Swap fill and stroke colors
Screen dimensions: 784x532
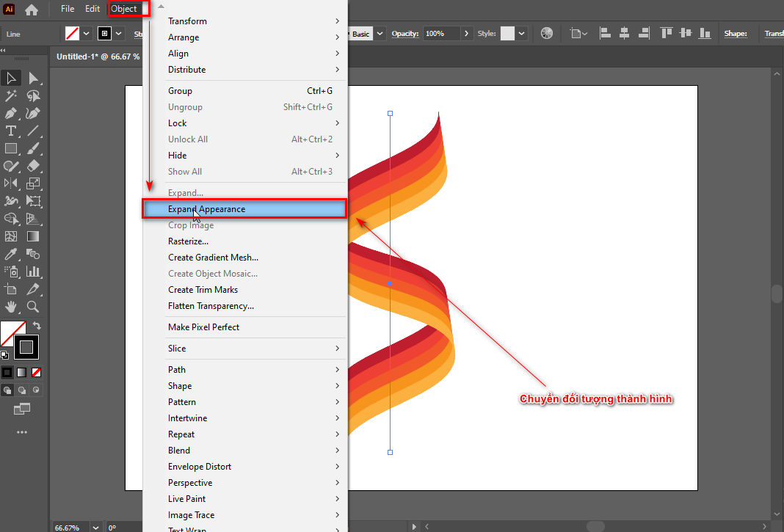(x=36, y=325)
